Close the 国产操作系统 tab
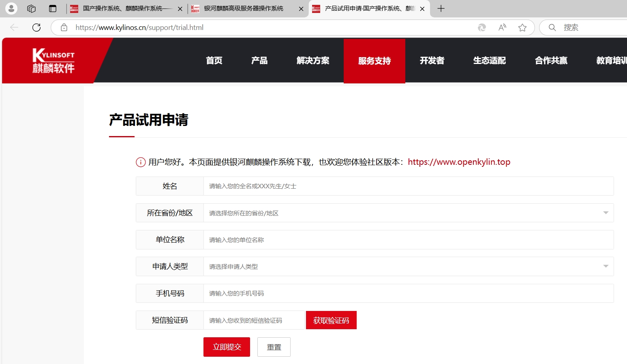Image resolution: width=627 pixels, height=364 pixels. (180, 9)
